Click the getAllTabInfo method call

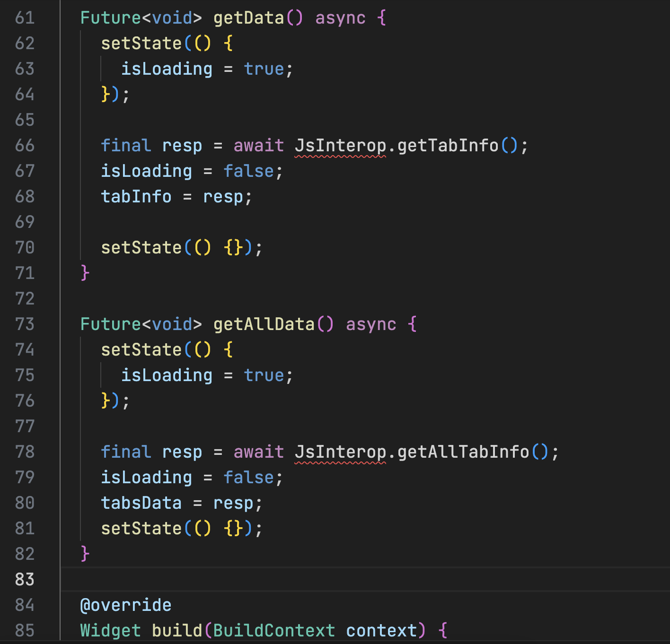point(463,452)
